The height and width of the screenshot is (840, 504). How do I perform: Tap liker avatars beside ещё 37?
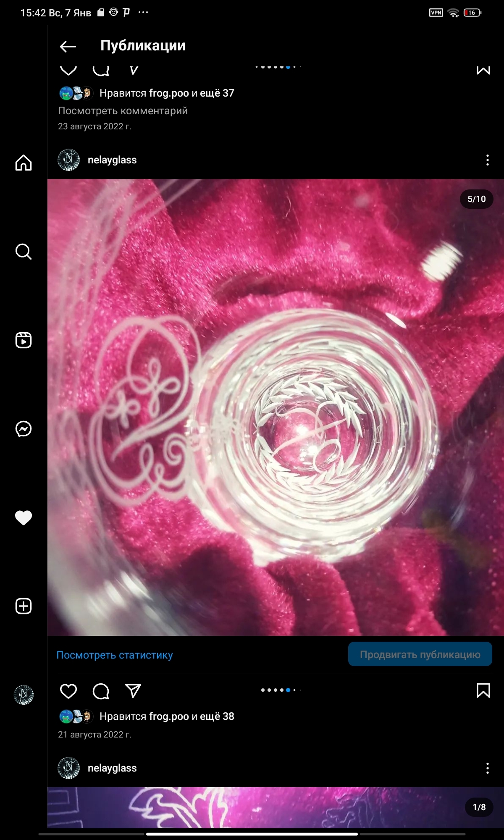coord(76,93)
